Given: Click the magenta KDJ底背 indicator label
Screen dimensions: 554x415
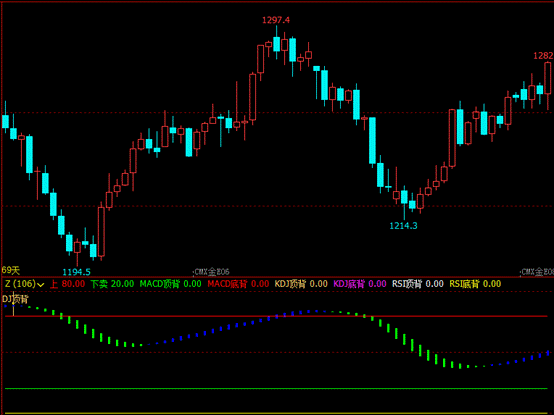Looking at the screenshot, I should 349,284.
